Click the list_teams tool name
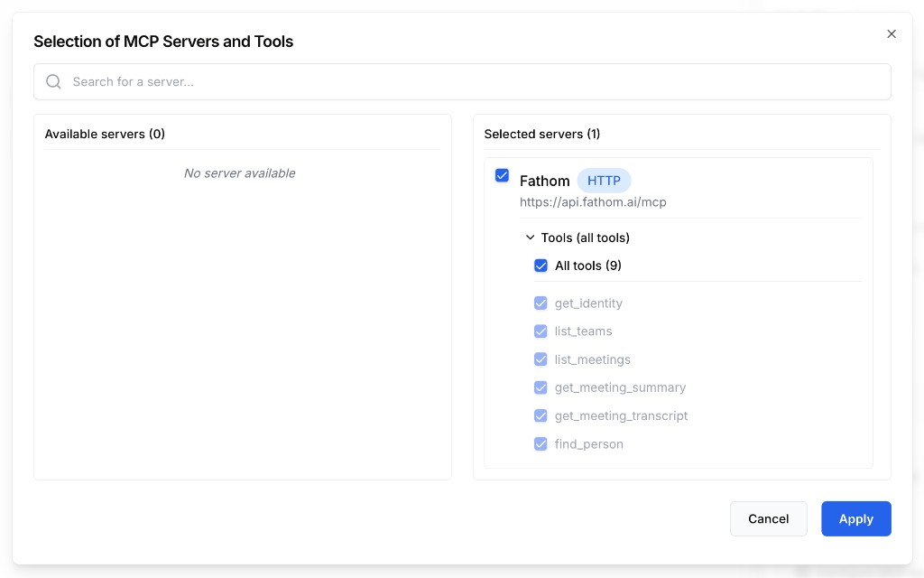This screenshot has width=924, height=578. (583, 331)
